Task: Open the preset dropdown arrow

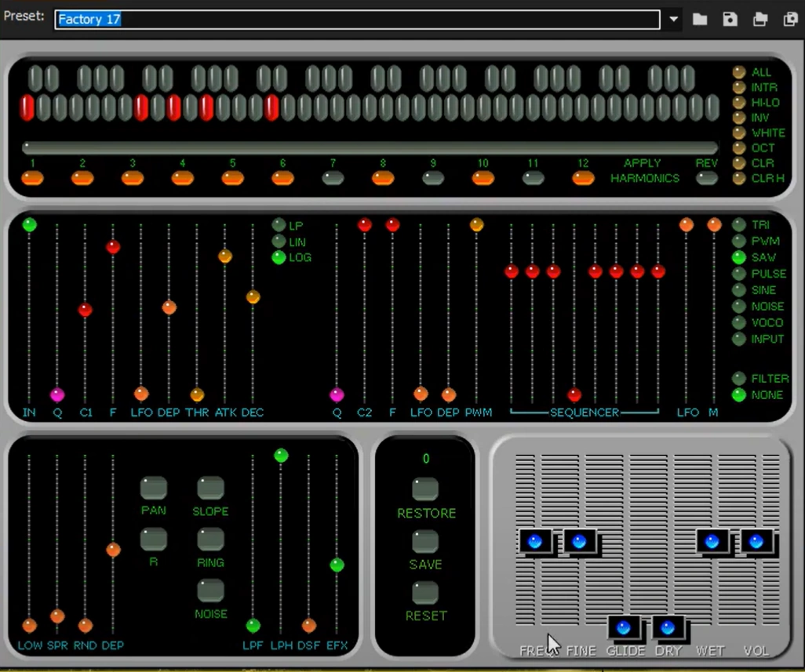Action: [673, 20]
